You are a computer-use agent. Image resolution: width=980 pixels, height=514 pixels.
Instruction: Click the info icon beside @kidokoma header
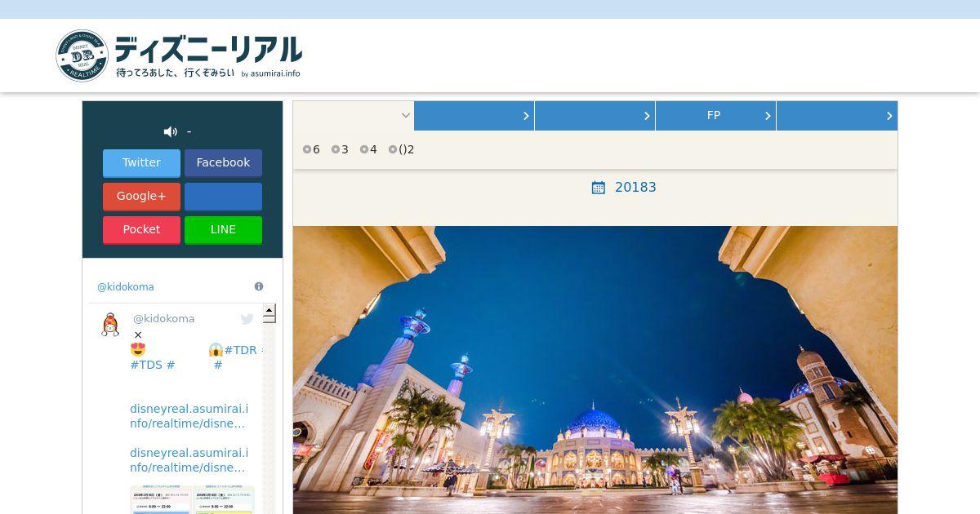click(x=259, y=286)
